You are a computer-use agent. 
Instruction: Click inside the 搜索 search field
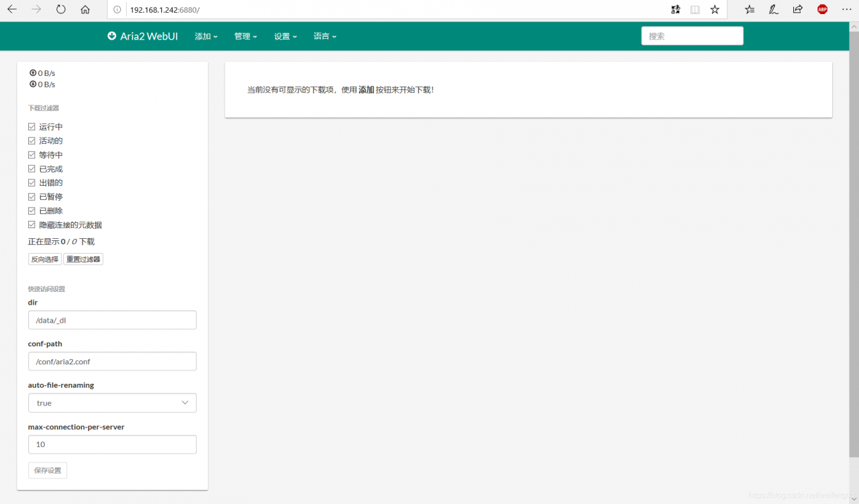click(692, 36)
